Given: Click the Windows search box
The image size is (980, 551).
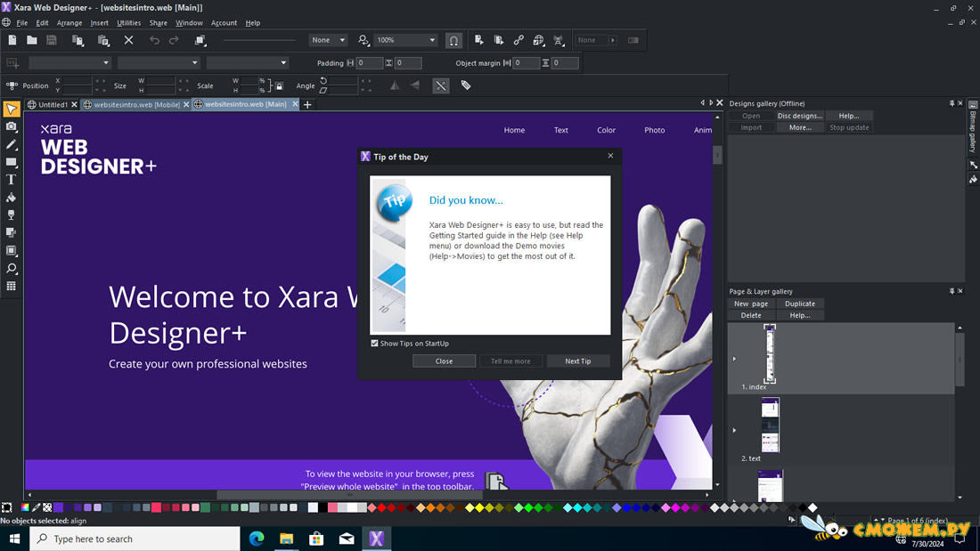Looking at the screenshot, I should point(135,539).
